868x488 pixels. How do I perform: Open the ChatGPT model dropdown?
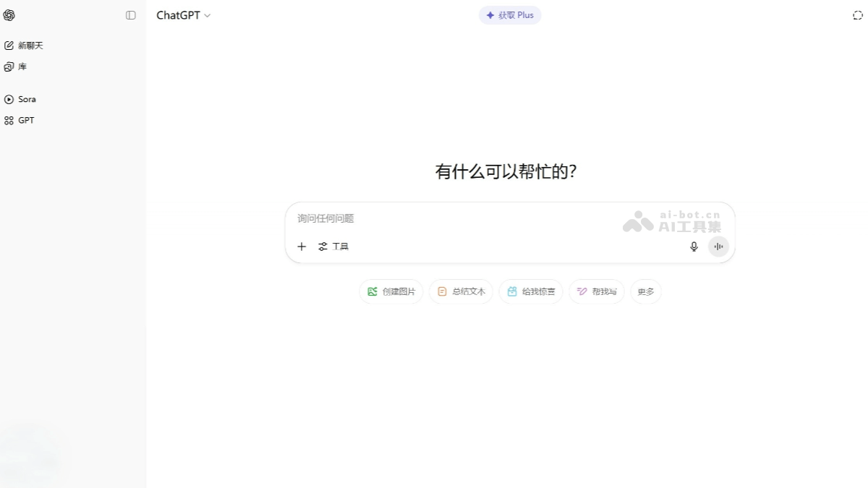tap(184, 15)
